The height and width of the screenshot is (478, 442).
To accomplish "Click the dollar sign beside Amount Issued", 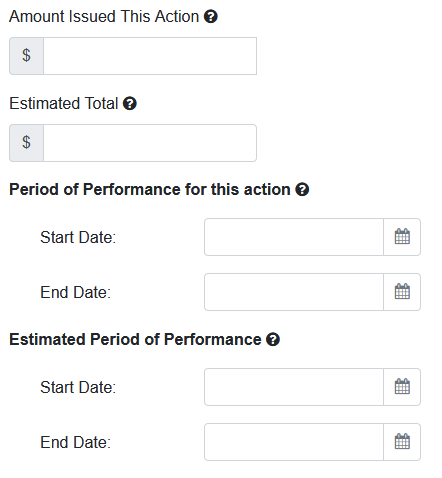I will [x=26, y=55].
